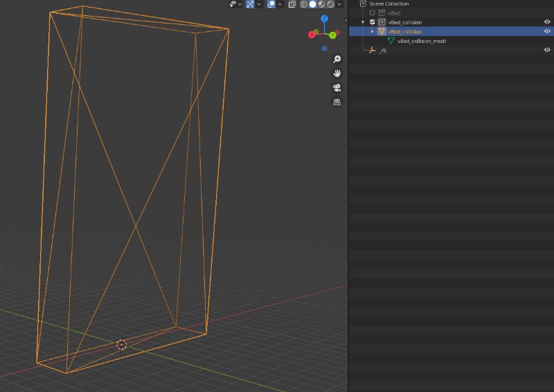Open shading options dropdown arrow
This screenshot has width=554, height=392.
pos(339,4)
